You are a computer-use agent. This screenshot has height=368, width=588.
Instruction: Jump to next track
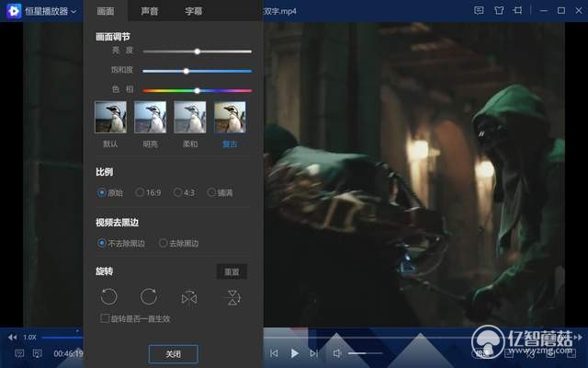click(314, 353)
